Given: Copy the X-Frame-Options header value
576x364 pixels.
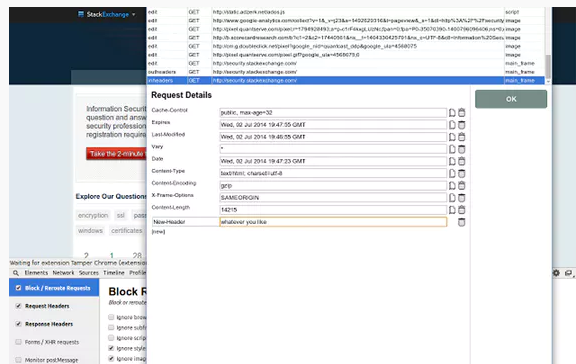Looking at the screenshot, I should 452,198.
